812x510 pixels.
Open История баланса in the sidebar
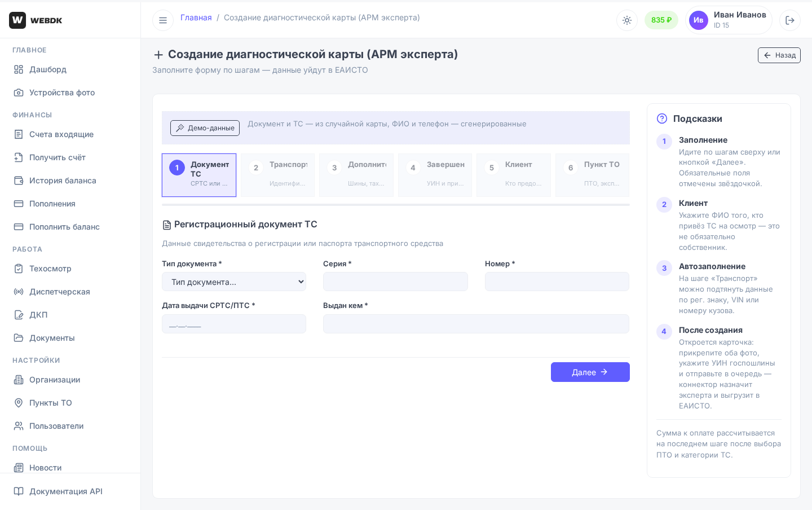pyautogui.click(x=70, y=181)
